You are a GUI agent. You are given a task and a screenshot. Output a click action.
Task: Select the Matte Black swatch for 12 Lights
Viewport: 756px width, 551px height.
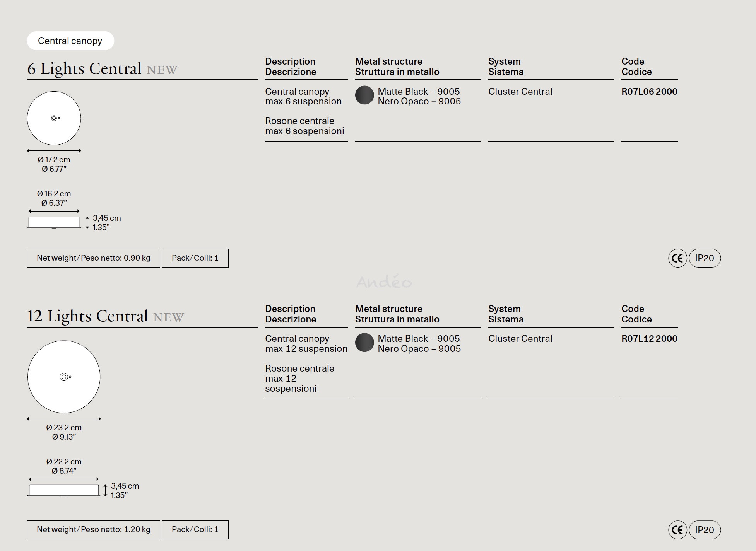point(364,343)
